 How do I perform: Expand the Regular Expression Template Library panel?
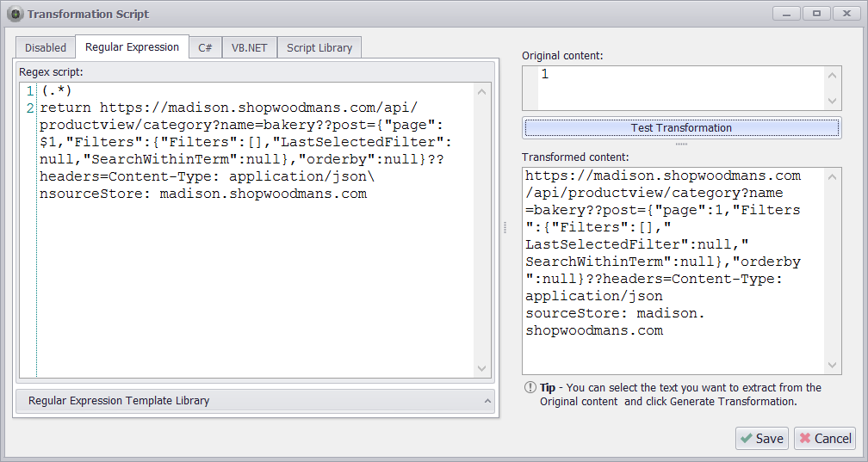point(256,401)
